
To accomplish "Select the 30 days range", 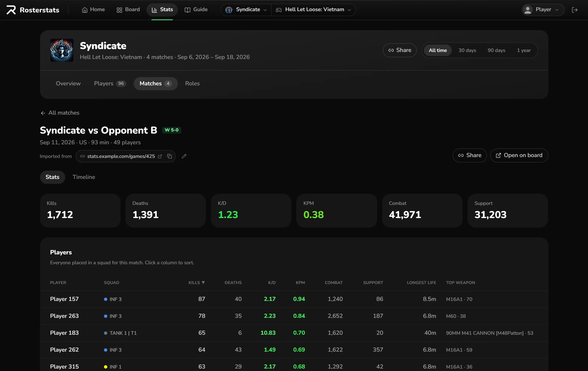I will tap(467, 50).
